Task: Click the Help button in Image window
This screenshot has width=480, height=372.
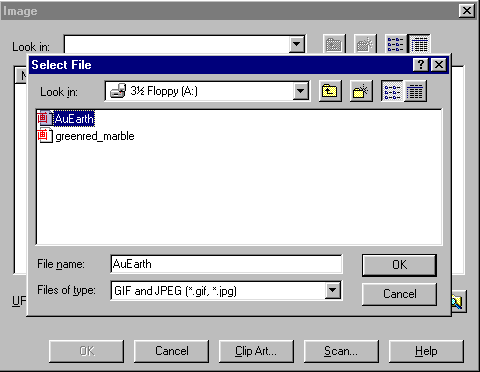Action: pyautogui.click(x=426, y=351)
